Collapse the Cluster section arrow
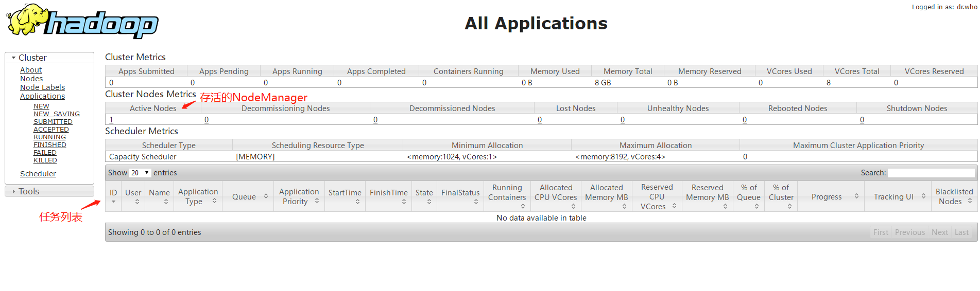The height and width of the screenshot is (291, 980). (x=14, y=58)
